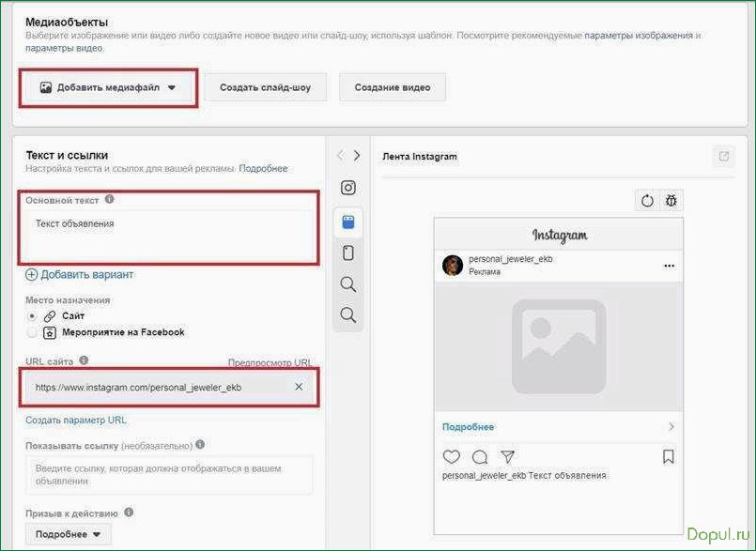The image size is (756, 551).
Task: Click the placeholder image in preview
Action: 559,346
